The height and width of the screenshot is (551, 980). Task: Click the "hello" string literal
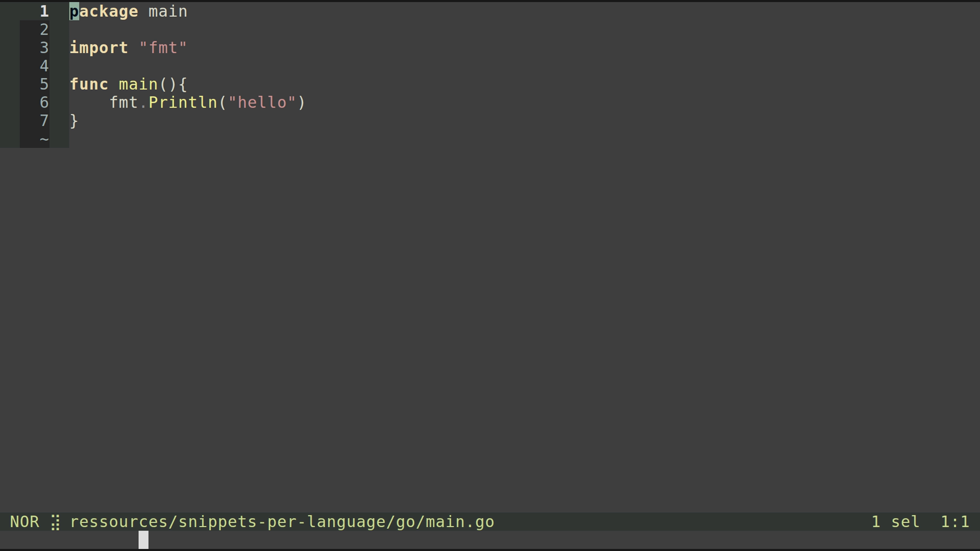point(262,103)
